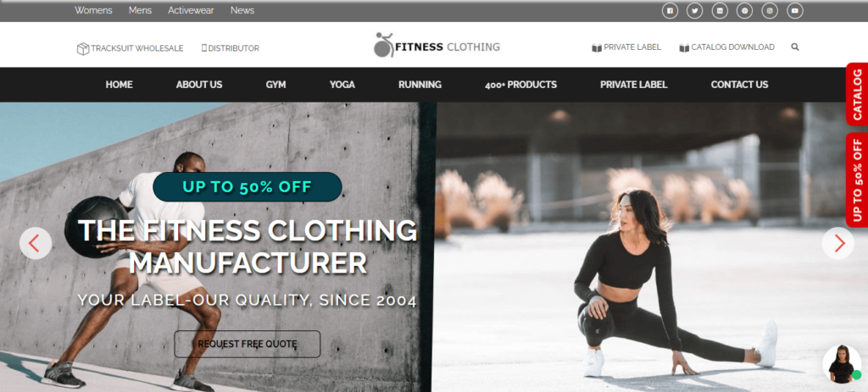Open the Facebook social icon
This screenshot has width=868, height=392.
[x=670, y=10]
